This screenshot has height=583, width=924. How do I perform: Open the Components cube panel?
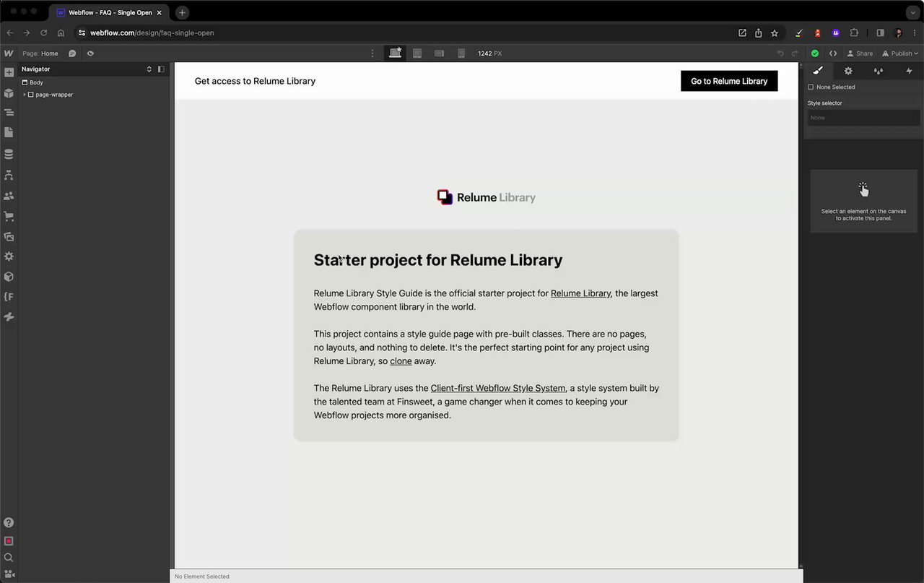tap(9, 93)
